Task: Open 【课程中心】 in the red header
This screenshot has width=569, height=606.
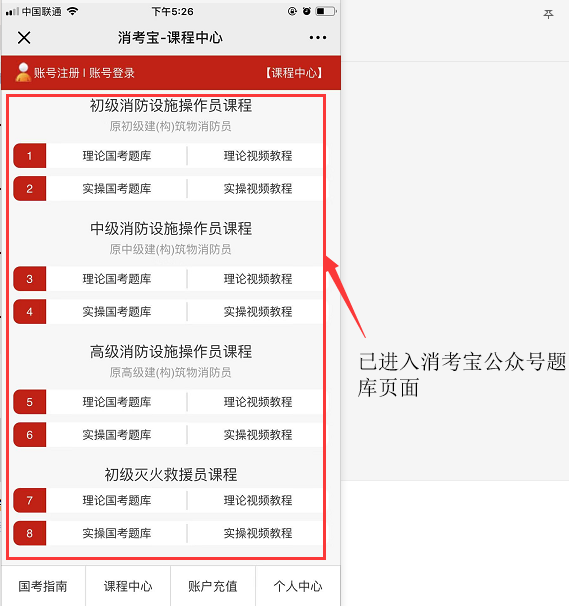Action: tap(294, 73)
